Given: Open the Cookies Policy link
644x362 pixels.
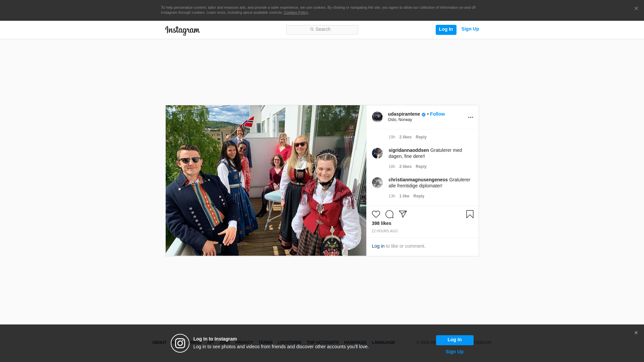Looking at the screenshot, I should (x=296, y=12).
